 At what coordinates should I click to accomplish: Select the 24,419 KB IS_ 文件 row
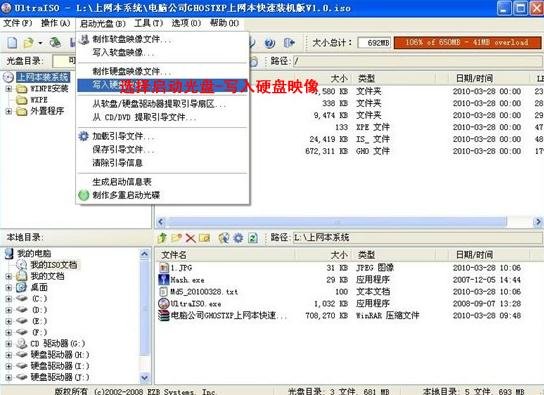click(349, 139)
